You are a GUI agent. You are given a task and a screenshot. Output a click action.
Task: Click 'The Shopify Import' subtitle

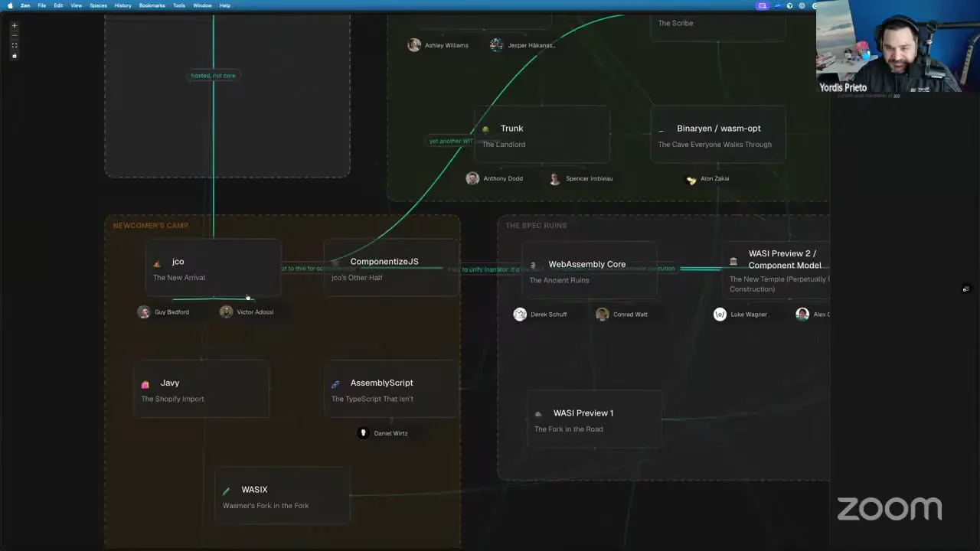tap(172, 399)
